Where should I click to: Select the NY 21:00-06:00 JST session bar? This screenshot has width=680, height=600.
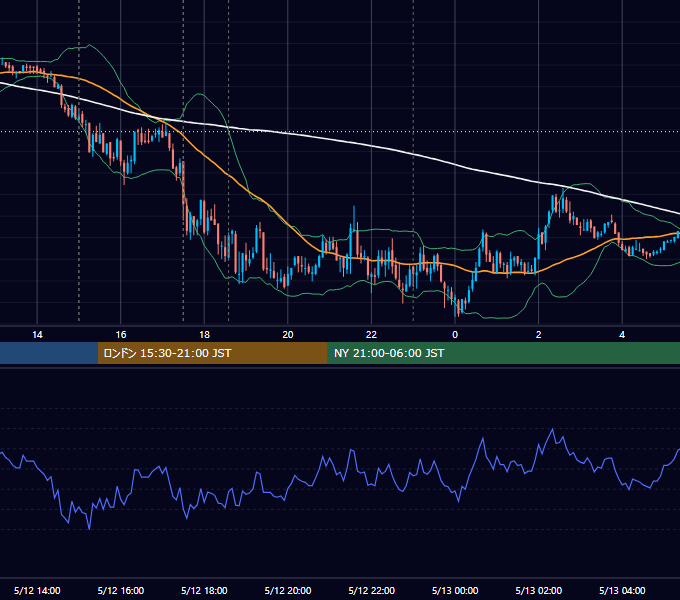tap(503, 353)
